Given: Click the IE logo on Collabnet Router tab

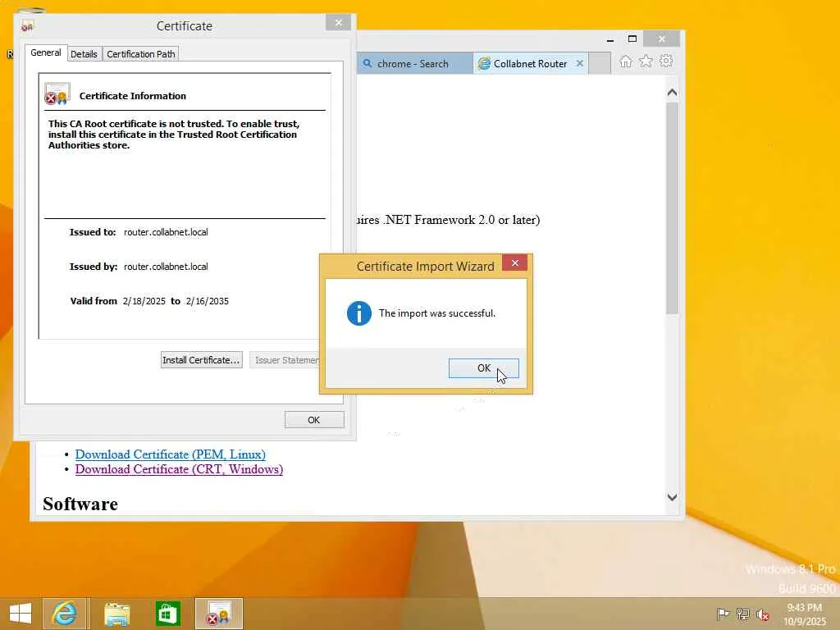Looking at the screenshot, I should point(484,63).
